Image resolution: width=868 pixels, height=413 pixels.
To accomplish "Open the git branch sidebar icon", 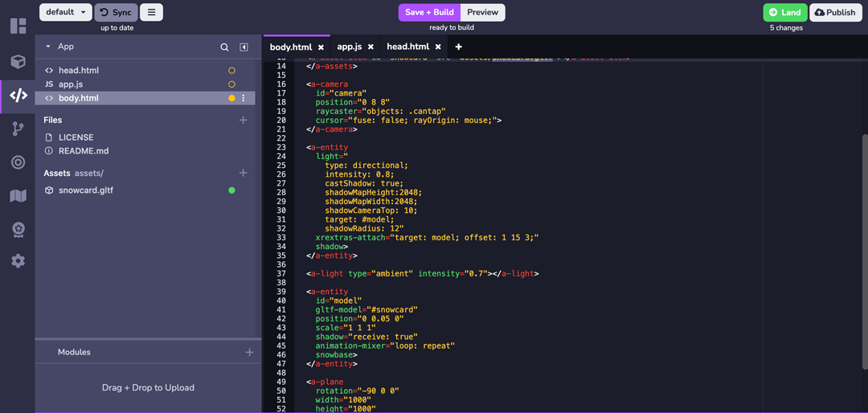I will point(18,129).
